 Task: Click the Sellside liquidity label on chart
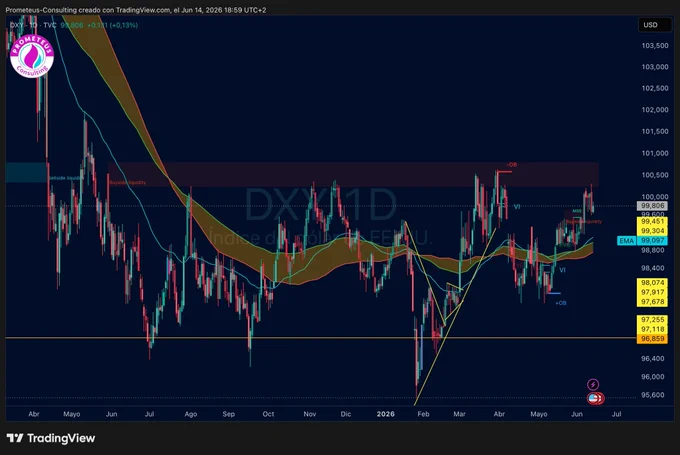(x=65, y=178)
